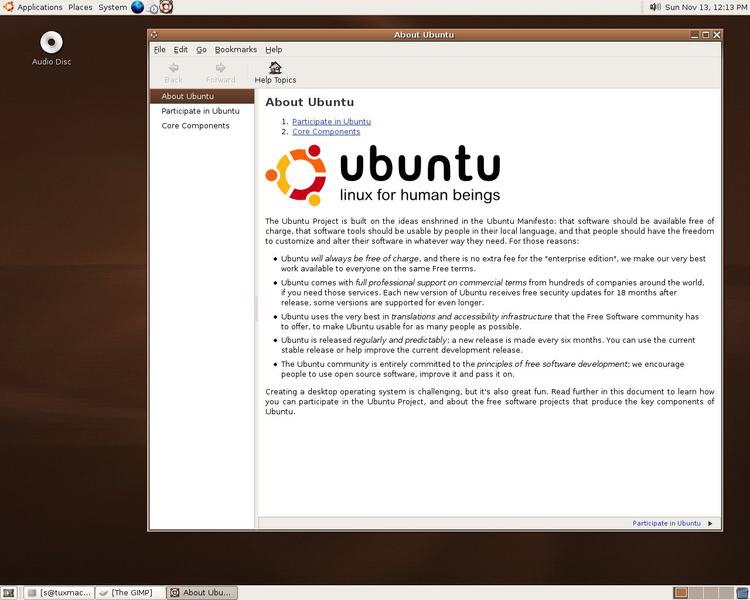Open the Go menu
Image resolution: width=750 pixels, height=600 pixels.
201,49
